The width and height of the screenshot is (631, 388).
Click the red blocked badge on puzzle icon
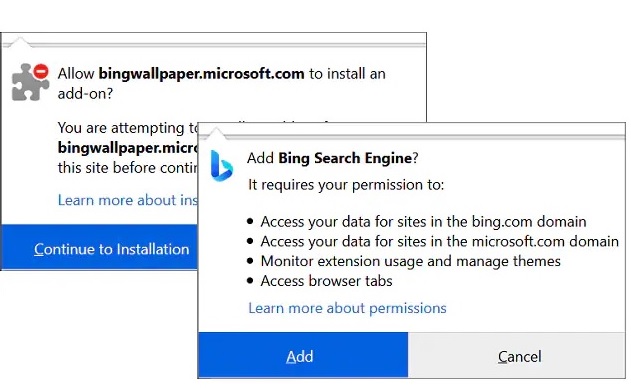[x=41, y=71]
